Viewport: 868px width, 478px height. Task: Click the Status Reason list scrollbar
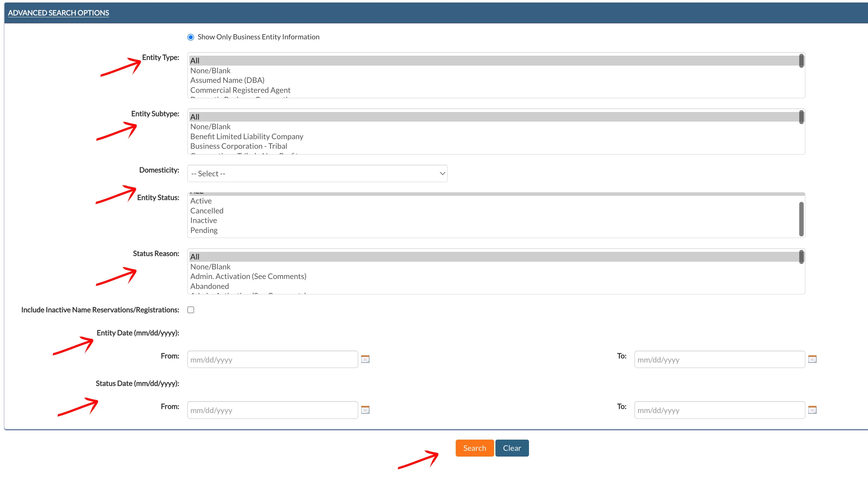pos(801,257)
